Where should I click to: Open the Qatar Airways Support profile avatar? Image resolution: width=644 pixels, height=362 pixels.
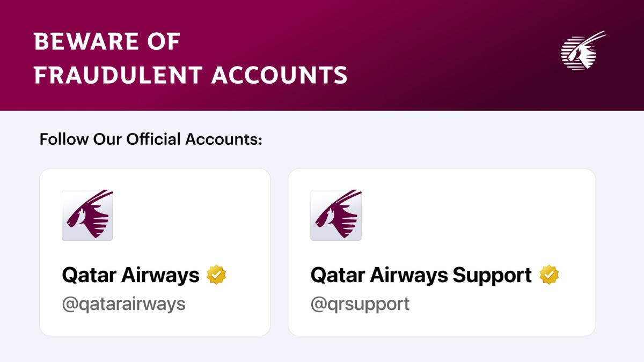click(x=336, y=215)
